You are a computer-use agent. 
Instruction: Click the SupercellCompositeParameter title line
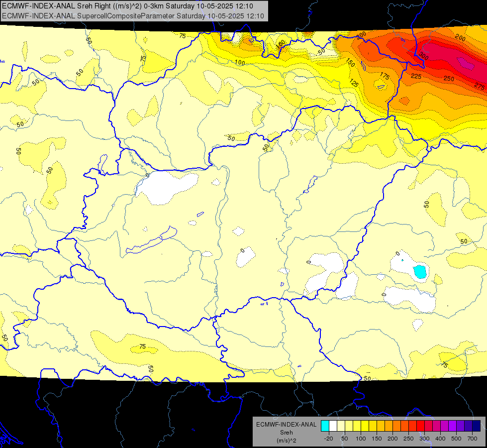[133, 16]
